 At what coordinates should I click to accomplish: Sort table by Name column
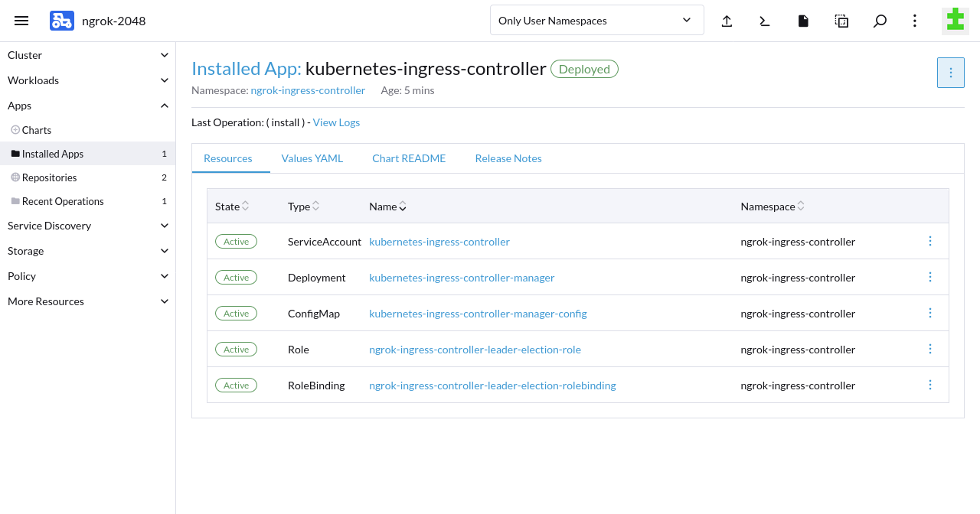click(x=387, y=207)
